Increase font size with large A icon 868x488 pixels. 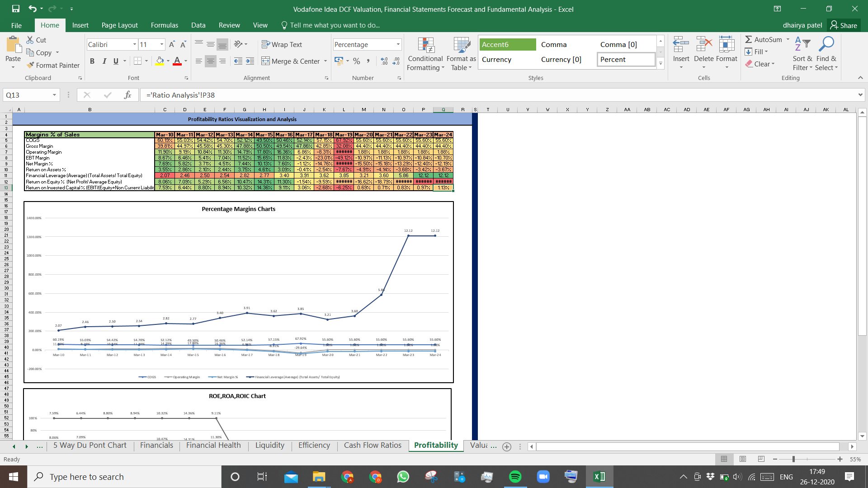[172, 44]
